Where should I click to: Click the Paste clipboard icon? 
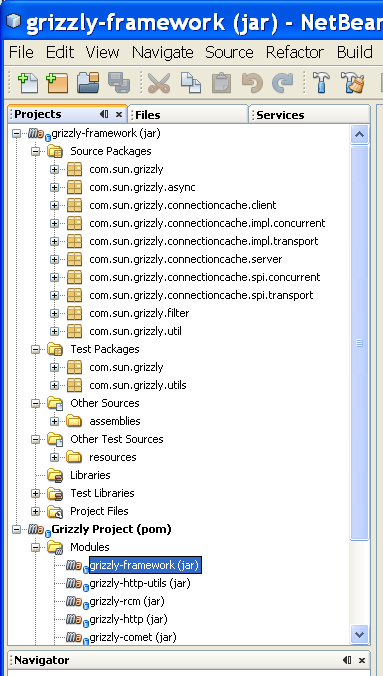point(221,83)
